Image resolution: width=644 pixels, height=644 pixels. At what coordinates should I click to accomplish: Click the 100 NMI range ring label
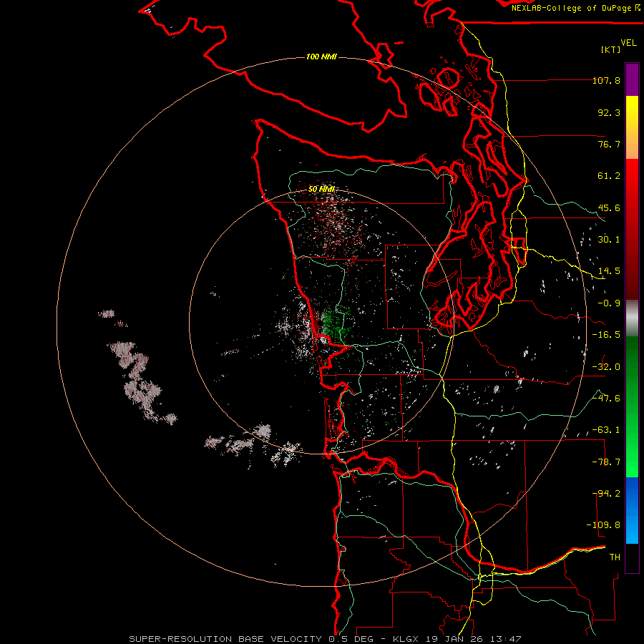coord(321,57)
